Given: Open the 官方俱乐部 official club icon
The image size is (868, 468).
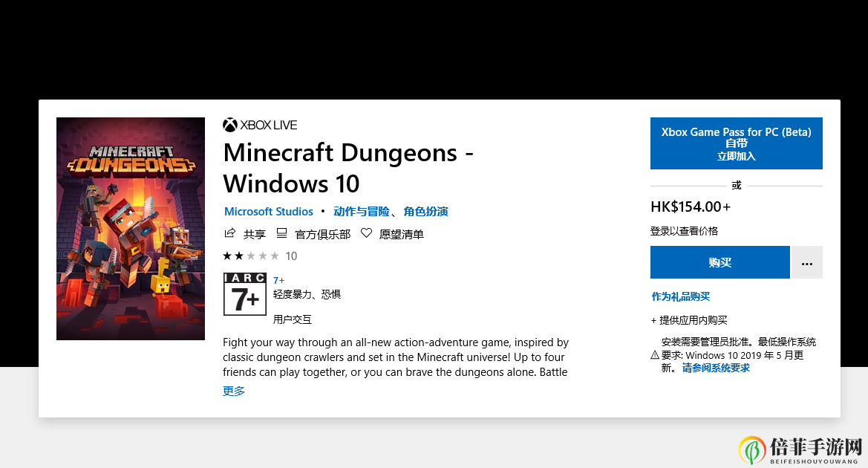Looking at the screenshot, I should 281,233.
